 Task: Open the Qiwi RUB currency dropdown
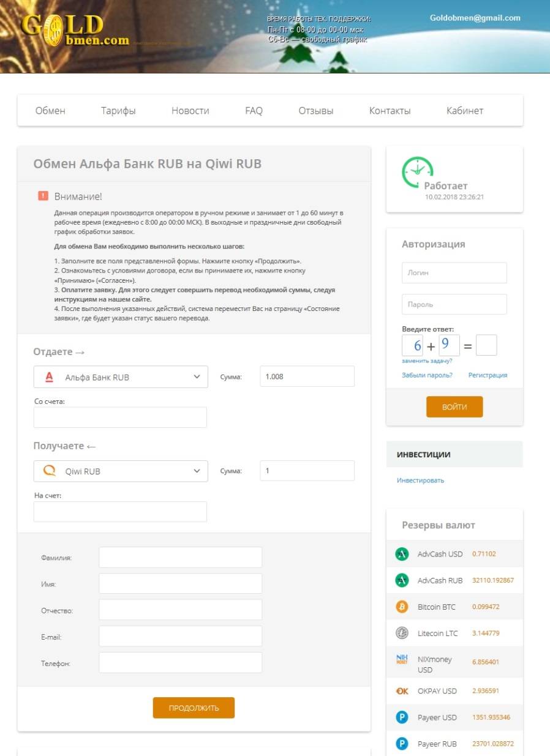[x=121, y=471]
